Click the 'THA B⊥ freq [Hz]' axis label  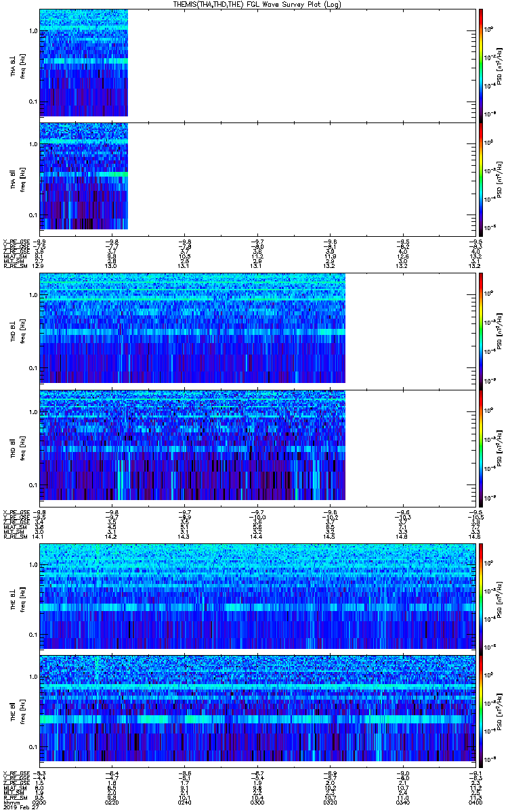click(x=18, y=65)
